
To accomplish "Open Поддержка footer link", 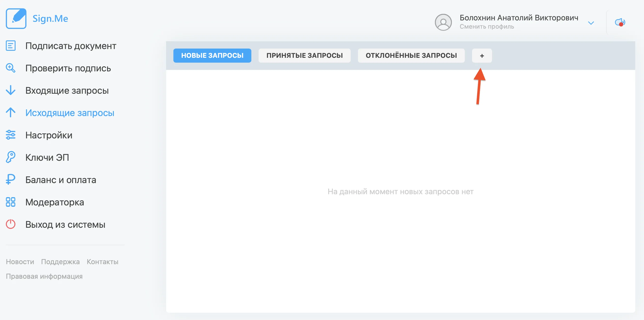I will pos(60,262).
